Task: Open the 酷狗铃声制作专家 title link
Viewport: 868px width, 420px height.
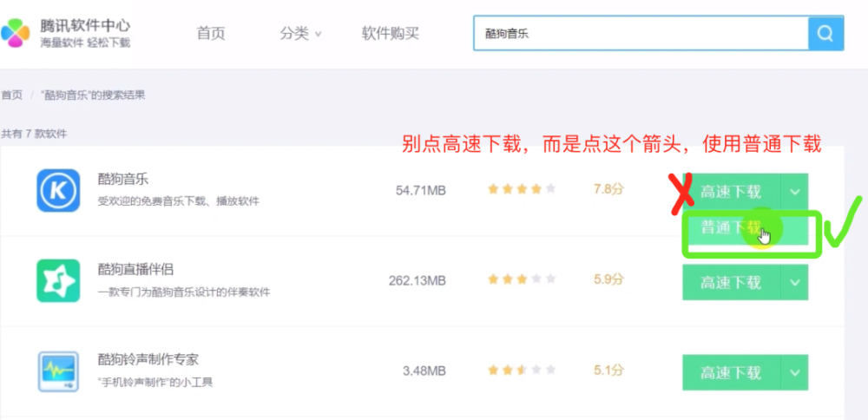Action: click(148, 359)
